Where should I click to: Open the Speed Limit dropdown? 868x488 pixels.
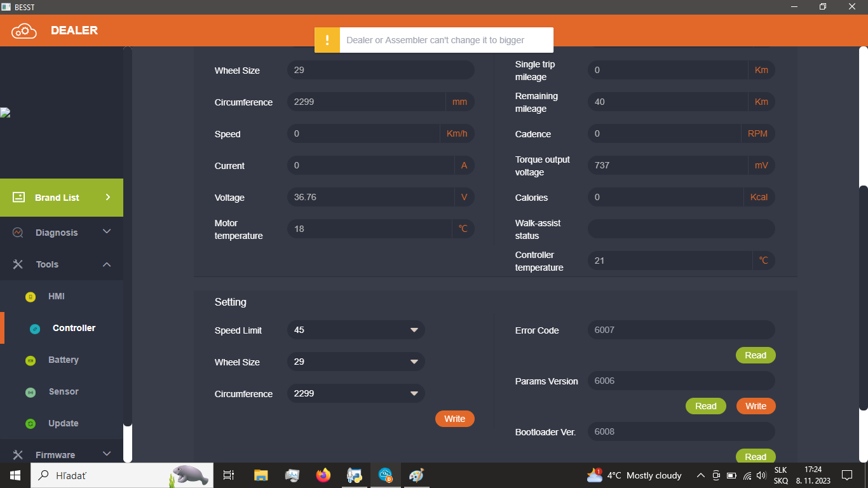tap(356, 330)
